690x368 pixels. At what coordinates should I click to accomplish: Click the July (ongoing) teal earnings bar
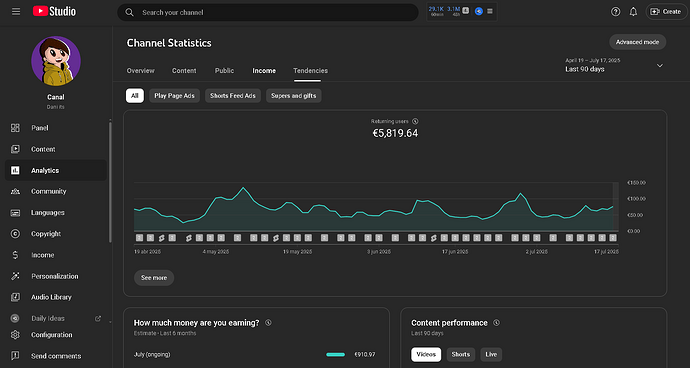click(x=335, y=354)
